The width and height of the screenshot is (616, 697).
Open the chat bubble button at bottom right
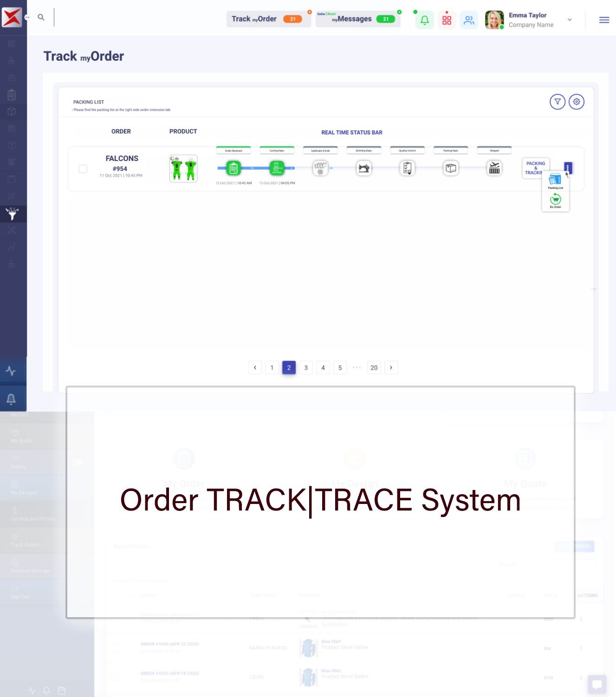coord(597,684)
